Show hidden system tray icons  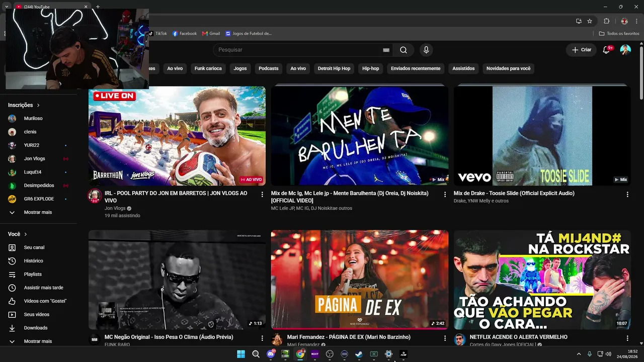pyautogui.click(x=579, y=354)
